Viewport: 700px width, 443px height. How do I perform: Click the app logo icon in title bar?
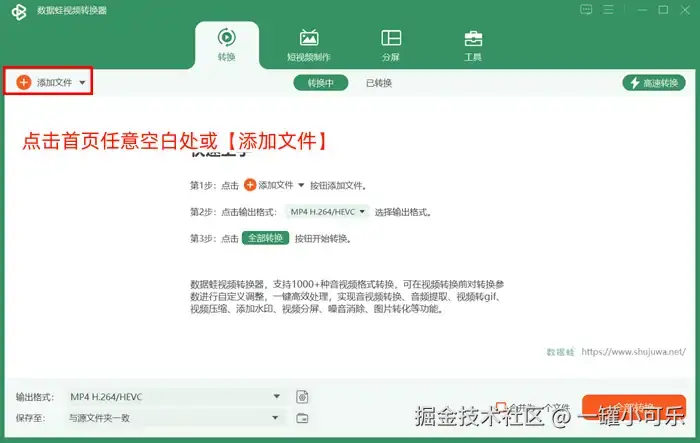click(19, 12)
